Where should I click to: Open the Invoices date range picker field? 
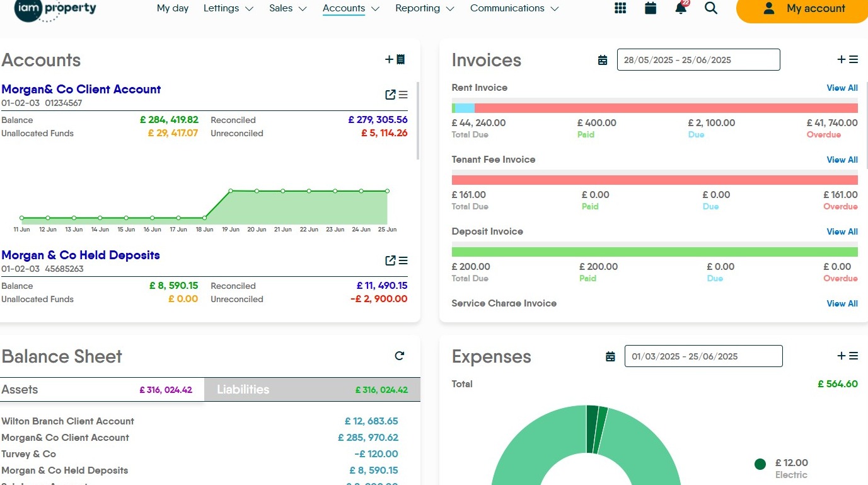(698, 60)
